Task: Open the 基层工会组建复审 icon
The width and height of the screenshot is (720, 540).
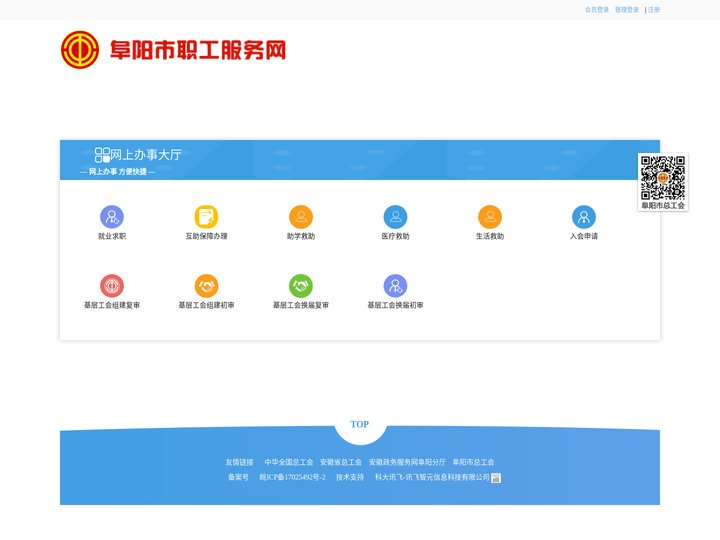Action: 112,286
